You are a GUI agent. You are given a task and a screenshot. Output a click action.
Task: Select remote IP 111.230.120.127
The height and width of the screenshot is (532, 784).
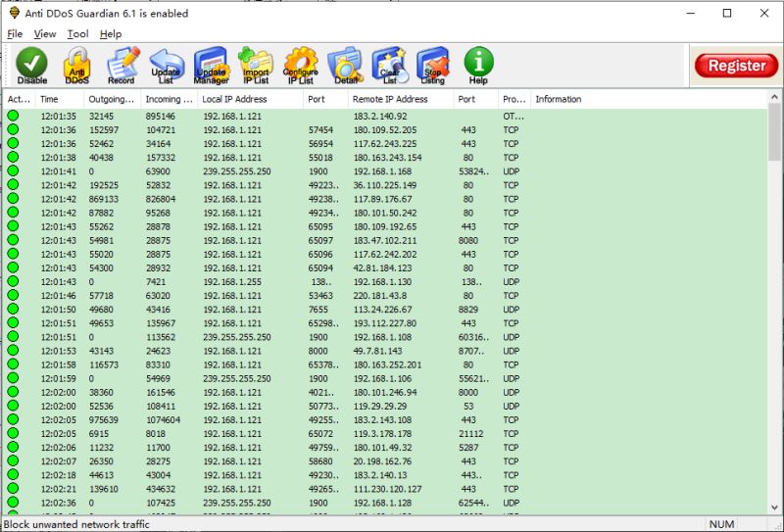[x=387, y=489]
